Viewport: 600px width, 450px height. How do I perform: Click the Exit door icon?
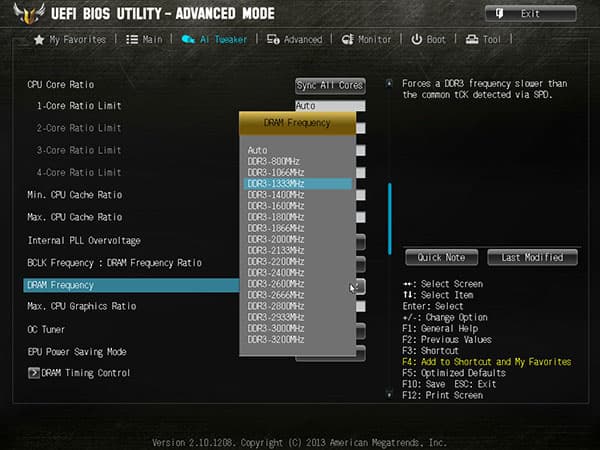500,14
